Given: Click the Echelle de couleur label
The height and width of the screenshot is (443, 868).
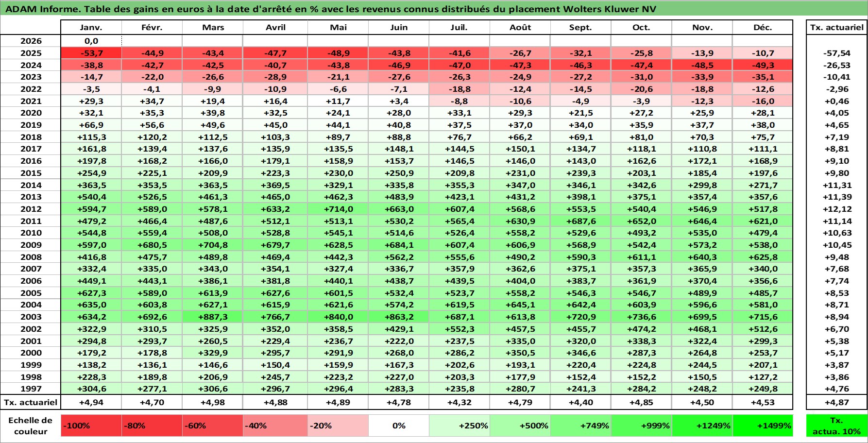Looking at the screenshot, I should point(31,426).
